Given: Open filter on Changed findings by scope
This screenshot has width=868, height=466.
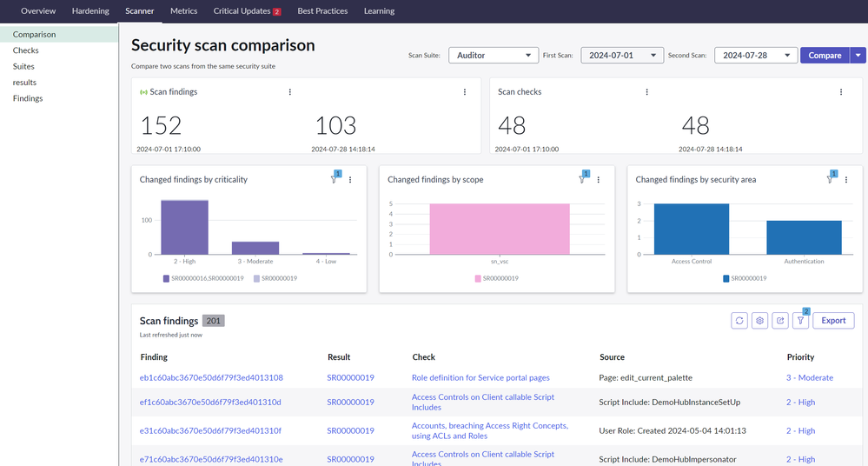Looking at the screenshot, I should (x=582, y=180).
